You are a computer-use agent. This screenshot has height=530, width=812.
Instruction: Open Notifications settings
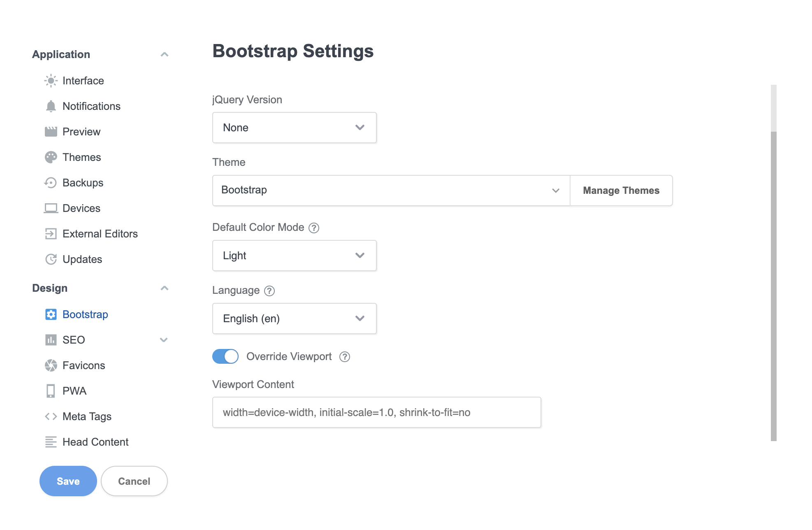click(x=91, y=106)
